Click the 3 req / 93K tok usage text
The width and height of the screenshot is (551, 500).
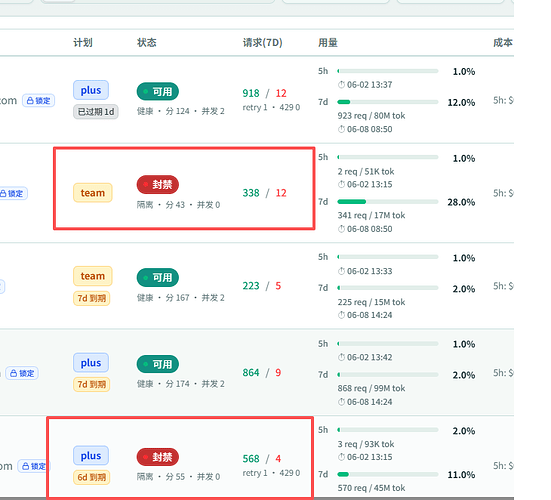366,444
